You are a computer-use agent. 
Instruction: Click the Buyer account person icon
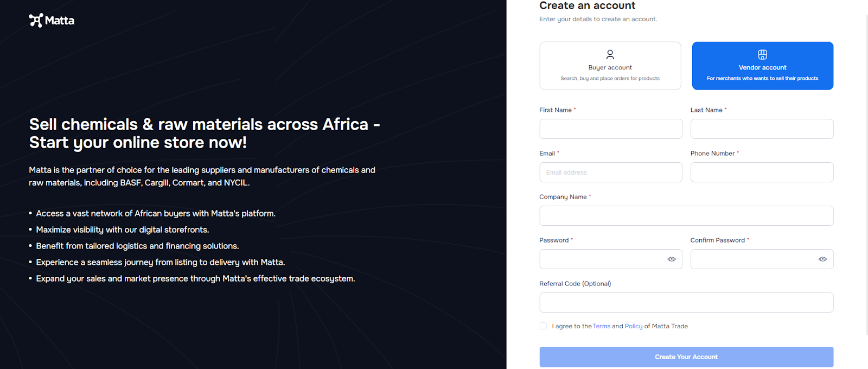(x=610, y=54)
